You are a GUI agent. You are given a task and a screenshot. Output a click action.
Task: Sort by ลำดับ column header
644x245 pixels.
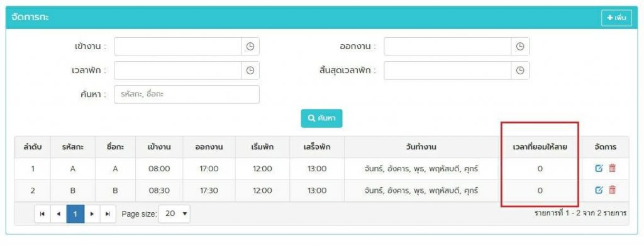33,147
